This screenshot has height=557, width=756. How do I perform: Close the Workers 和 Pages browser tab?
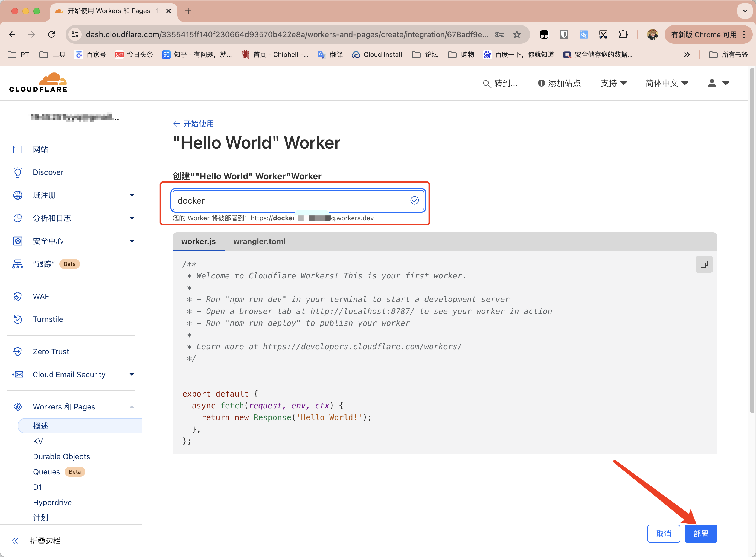pos(168,11)
